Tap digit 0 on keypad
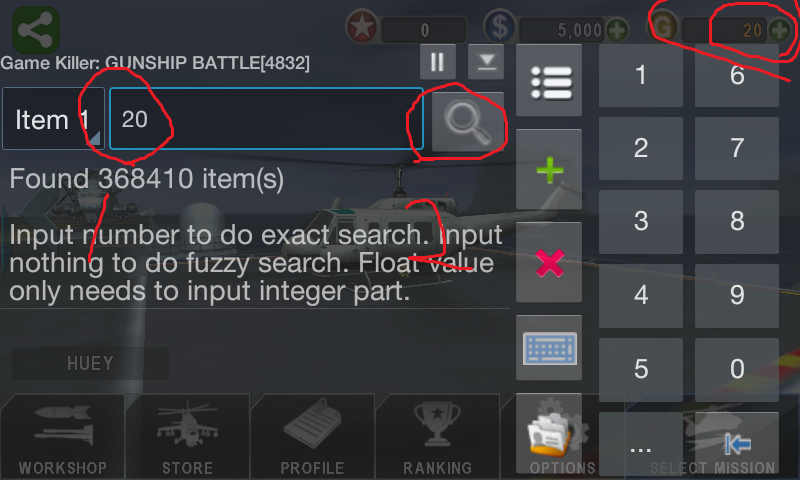Screen dimensions: 800x480 (737, 369)
